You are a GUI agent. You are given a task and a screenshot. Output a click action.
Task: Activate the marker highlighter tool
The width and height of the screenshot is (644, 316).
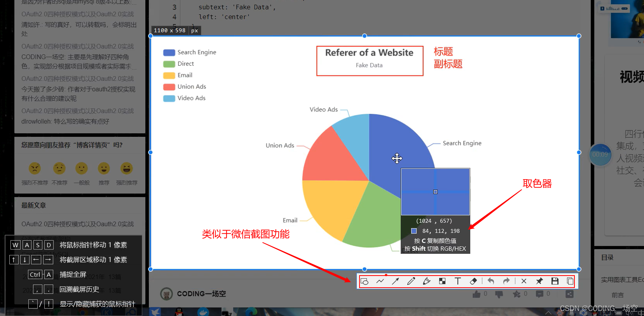(x=427, y=281)
